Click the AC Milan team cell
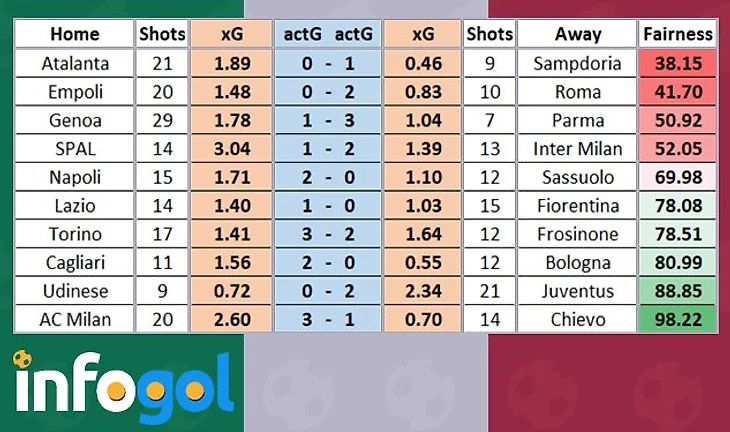The image size is (730, 432). [x=74, y=319]
